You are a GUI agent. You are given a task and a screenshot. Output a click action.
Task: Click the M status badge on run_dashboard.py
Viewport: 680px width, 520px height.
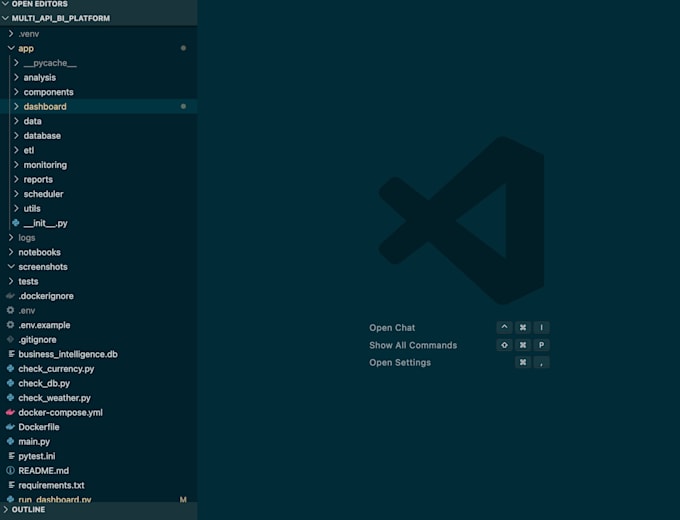tap(183, 499)
